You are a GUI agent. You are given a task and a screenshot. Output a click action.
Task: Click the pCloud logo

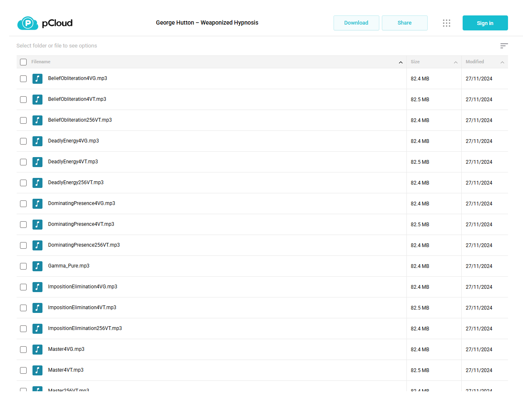click(45, 23)
